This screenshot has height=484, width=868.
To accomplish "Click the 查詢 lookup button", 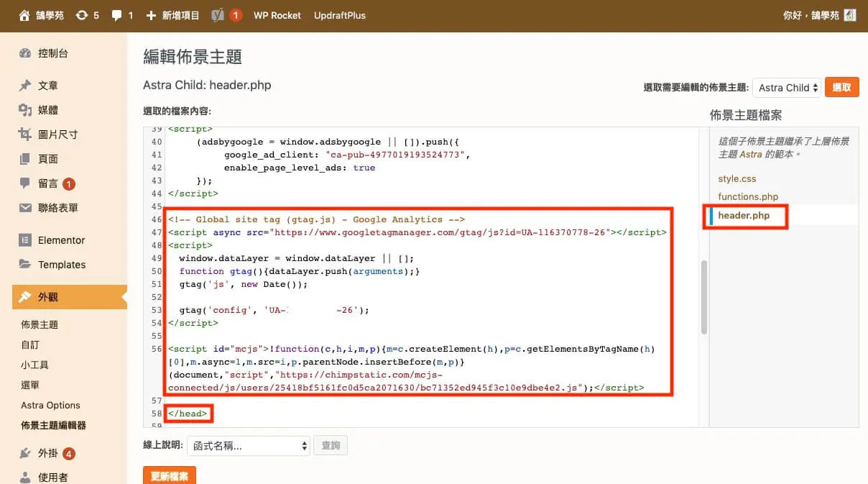I will click(x=331, y=446).
